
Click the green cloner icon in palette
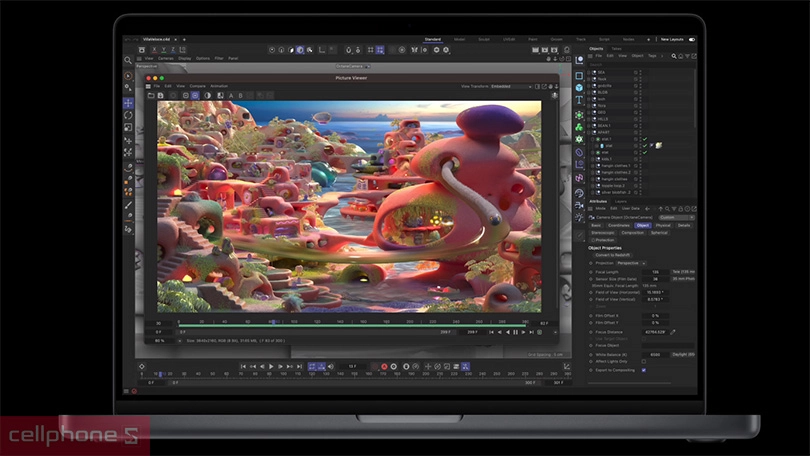coord(579,127)
